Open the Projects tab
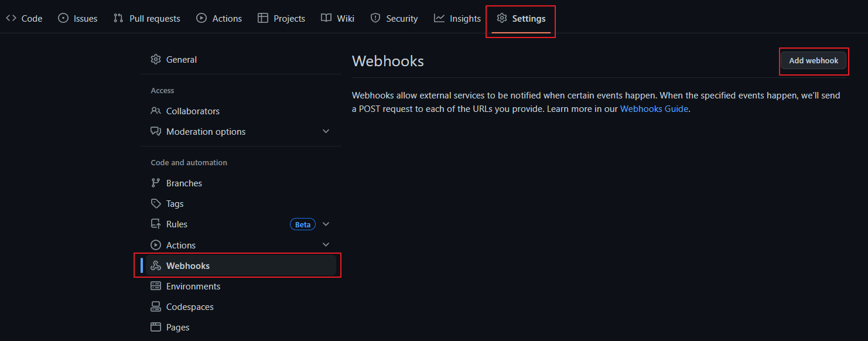The height and width of the screenshot is (341, 868). 282,18
